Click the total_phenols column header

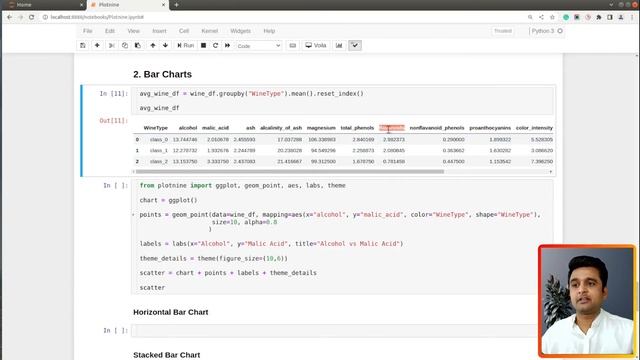tap(357, 128)
